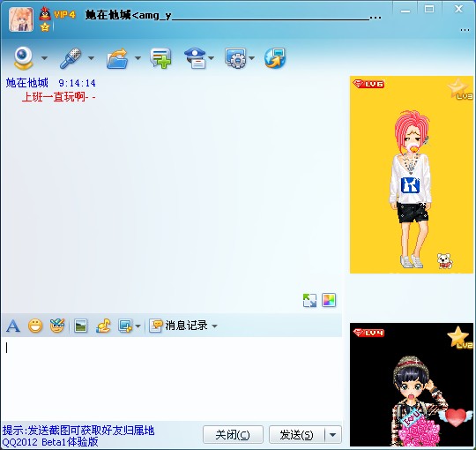Open the colorful skin palette icon

[329, 300]
